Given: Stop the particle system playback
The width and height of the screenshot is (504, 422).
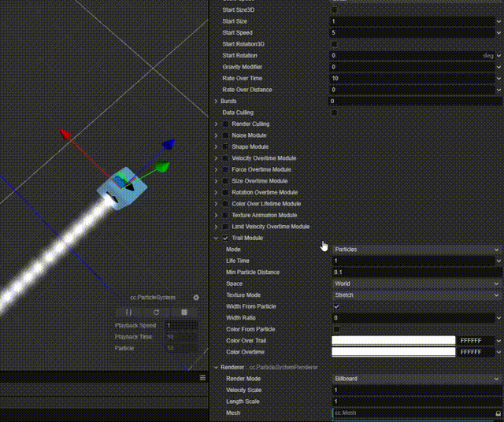Looking at the screenshot, I should tap(184, 312).
